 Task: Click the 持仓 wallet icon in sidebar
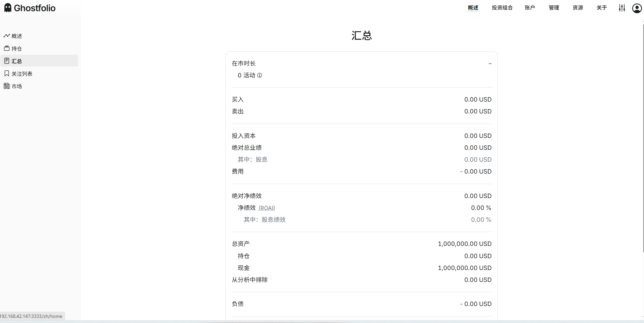[6, 48]
